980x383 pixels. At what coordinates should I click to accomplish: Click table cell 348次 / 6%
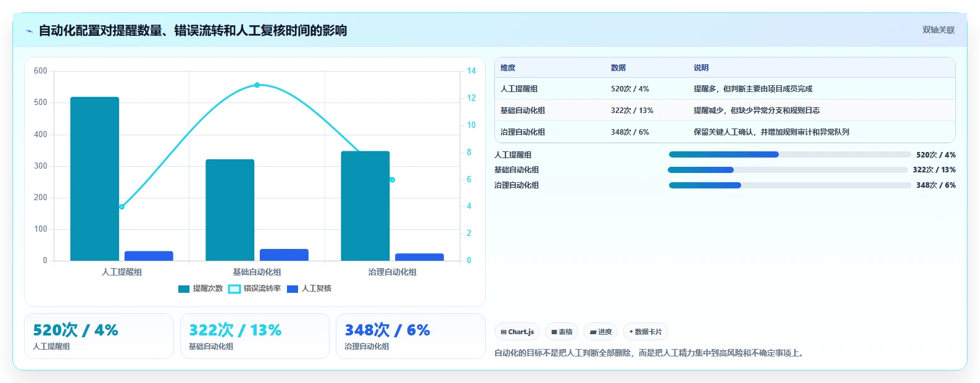630,132
